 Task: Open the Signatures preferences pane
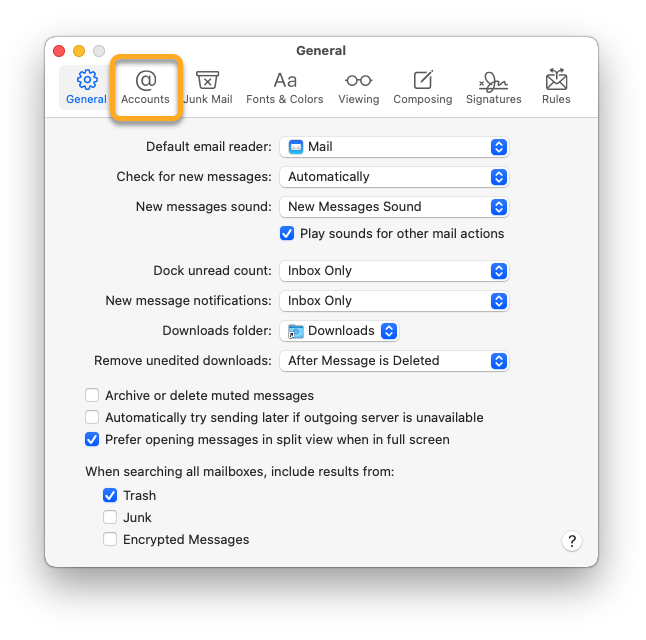[493, 88]
